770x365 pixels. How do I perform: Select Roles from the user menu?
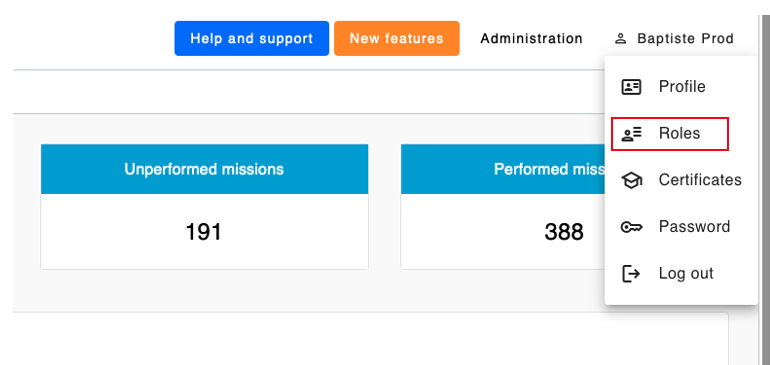tap(681, 134)
